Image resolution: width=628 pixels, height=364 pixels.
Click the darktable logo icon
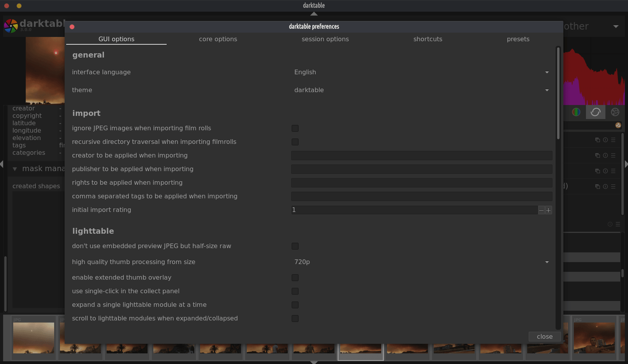pyautogui.click(x=11, y=26)
